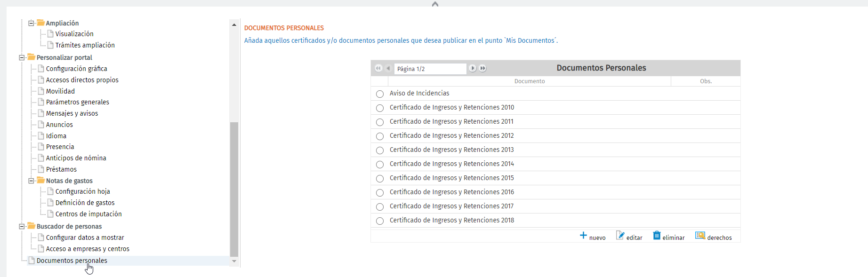Viewport: 868px width, 277px height.
Task: Select the Aviso de Incidencias radio button
Action: pyautogui.click(x=380, y=94)
